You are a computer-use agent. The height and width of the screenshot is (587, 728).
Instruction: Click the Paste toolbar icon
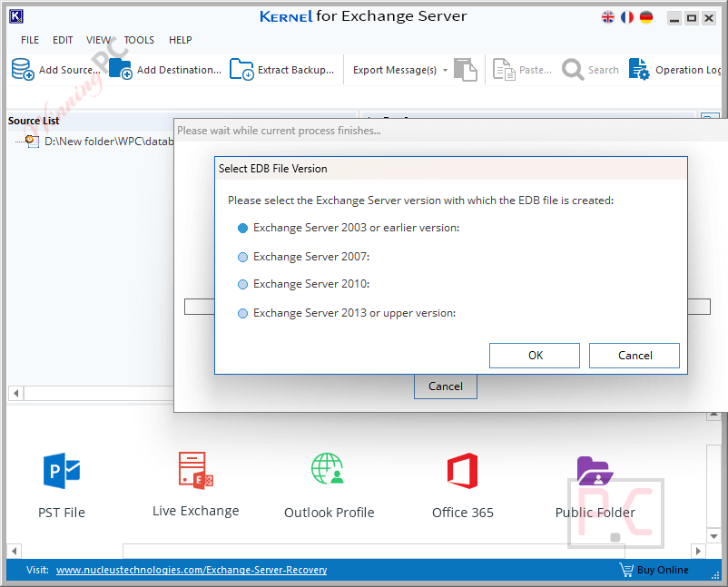504,70
